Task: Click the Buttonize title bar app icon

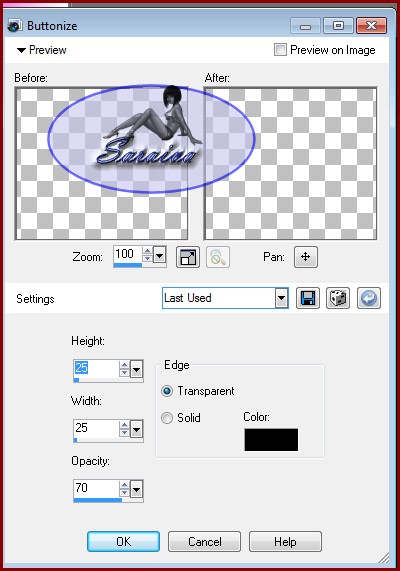Action: pos(15,26)
